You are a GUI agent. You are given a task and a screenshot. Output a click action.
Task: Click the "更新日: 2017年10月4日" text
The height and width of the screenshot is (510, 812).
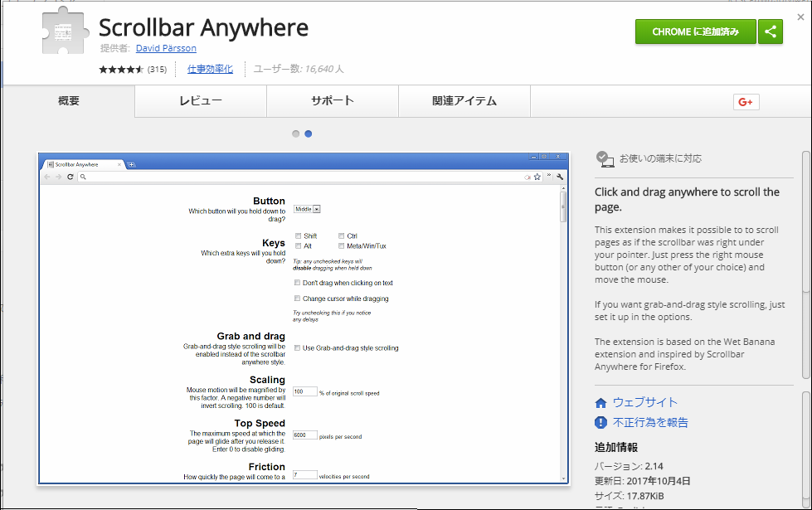coord(643,481)
